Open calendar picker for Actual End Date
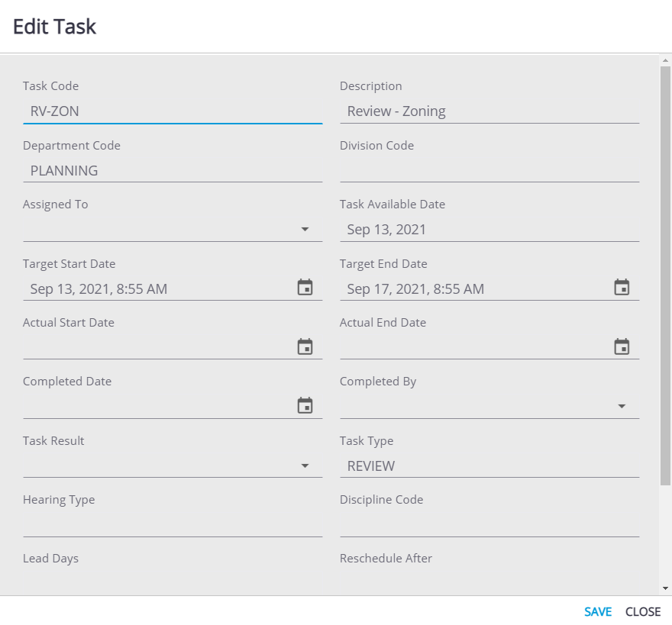 (622, 346)
